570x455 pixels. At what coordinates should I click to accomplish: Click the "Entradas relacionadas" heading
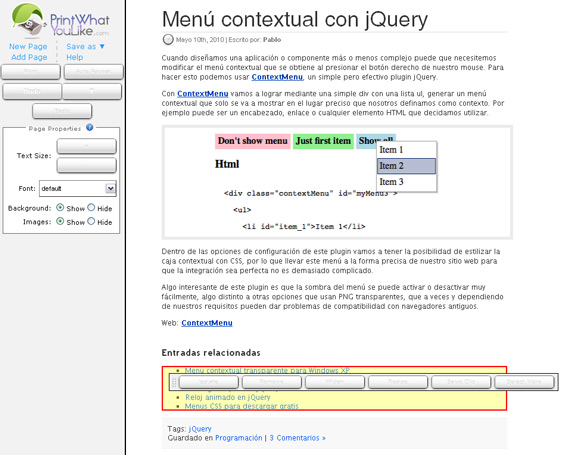click(211, 353)
